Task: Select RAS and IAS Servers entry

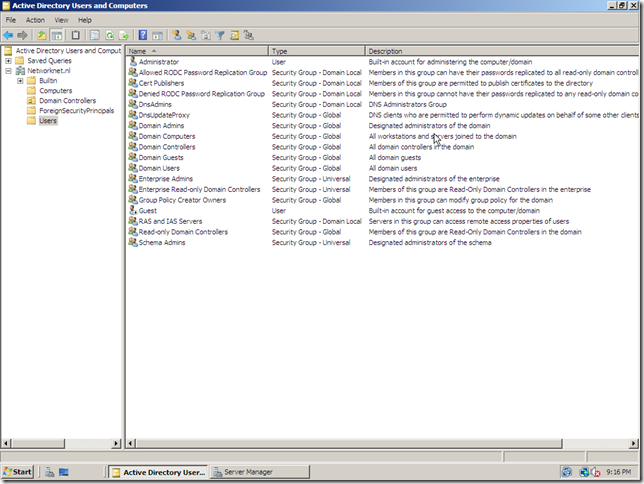Action: pos(170,221)
